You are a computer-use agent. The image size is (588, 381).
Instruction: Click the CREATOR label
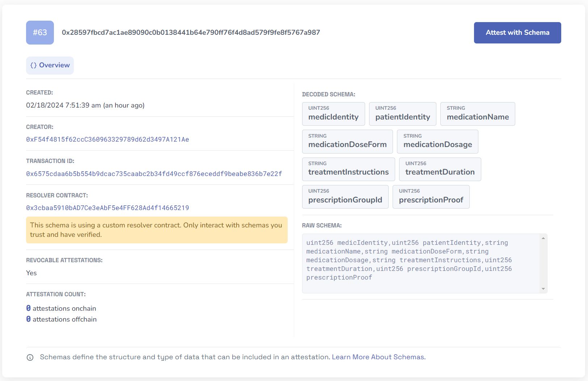(x=39, y=127)
